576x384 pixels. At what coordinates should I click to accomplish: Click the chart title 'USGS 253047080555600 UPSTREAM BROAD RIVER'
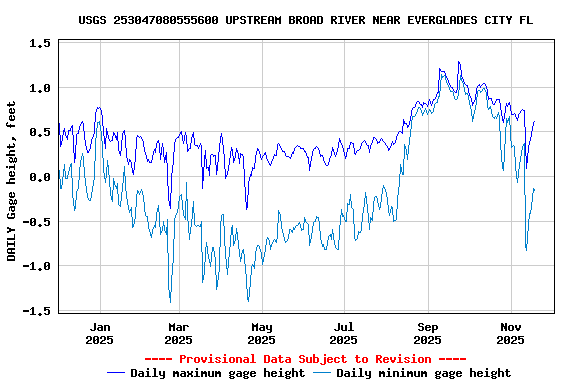306,20
